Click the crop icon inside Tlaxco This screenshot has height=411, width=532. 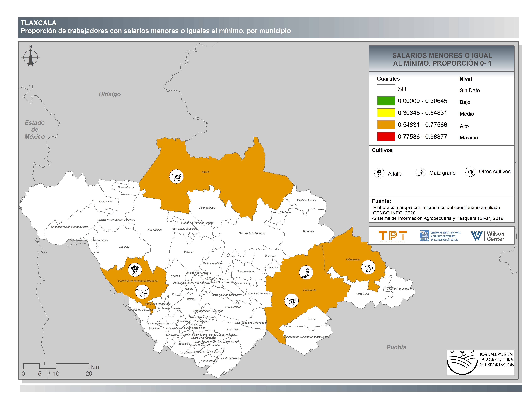[176, 176]
